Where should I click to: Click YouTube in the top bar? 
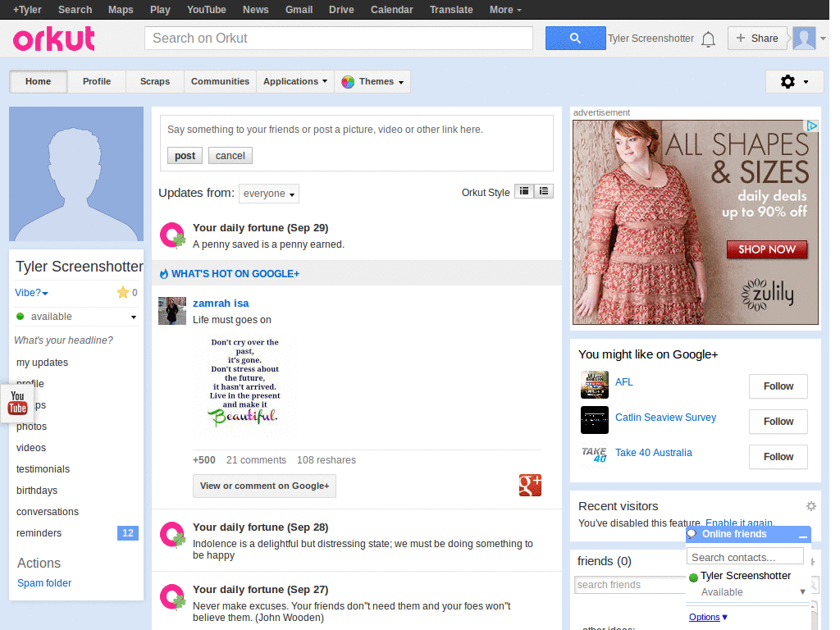(x=206, y=10)
